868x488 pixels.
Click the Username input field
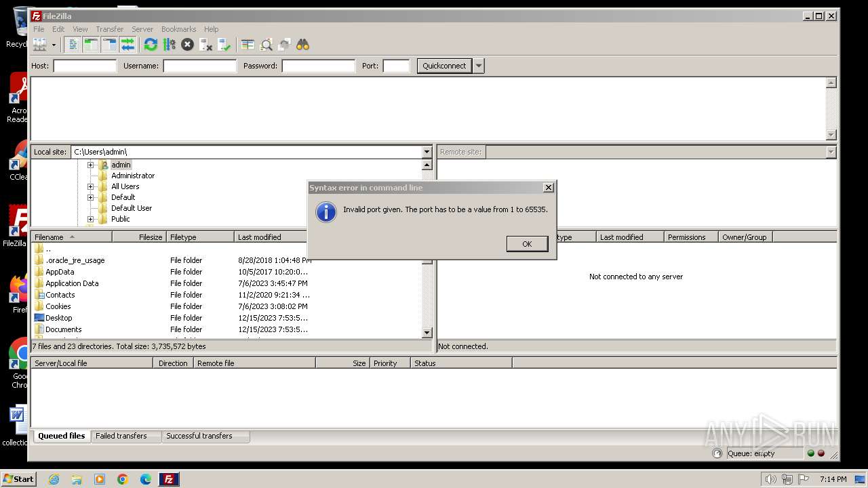coord(199,66)
